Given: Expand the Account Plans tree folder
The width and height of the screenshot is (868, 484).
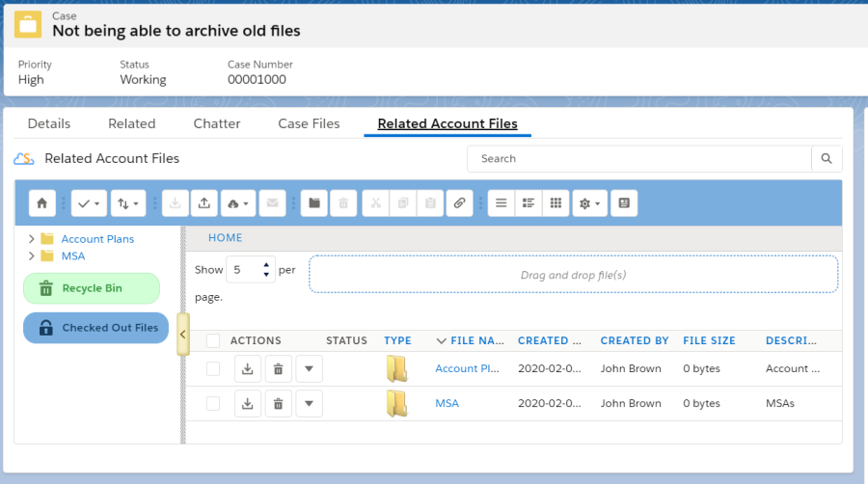Looking at the screenshot, I should coord(32,239).
